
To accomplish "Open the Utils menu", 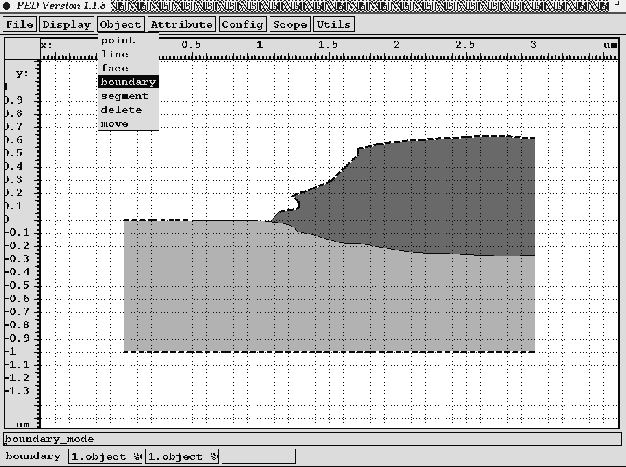I will (332, 24).
